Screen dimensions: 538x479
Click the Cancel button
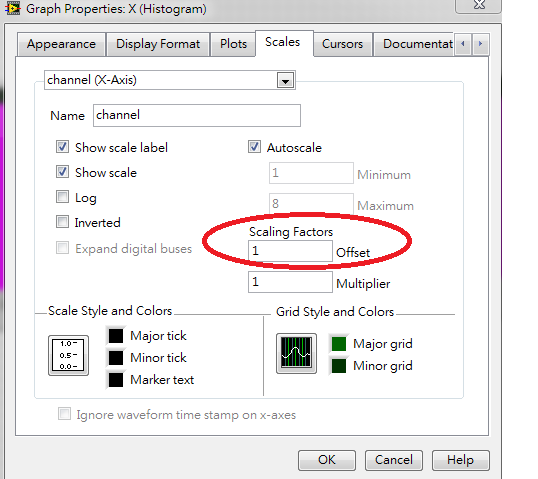pyautogui.click(x=394, y=460)
